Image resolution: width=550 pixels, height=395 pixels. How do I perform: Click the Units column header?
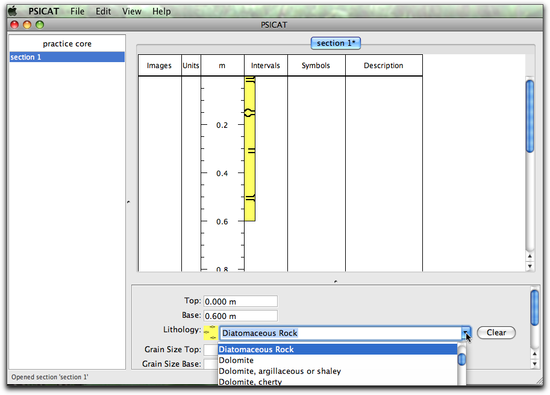coord(191,65)
